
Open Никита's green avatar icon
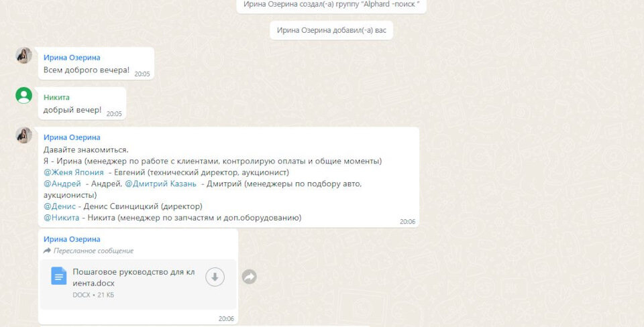pyautogui.click(x=24, y=95)
